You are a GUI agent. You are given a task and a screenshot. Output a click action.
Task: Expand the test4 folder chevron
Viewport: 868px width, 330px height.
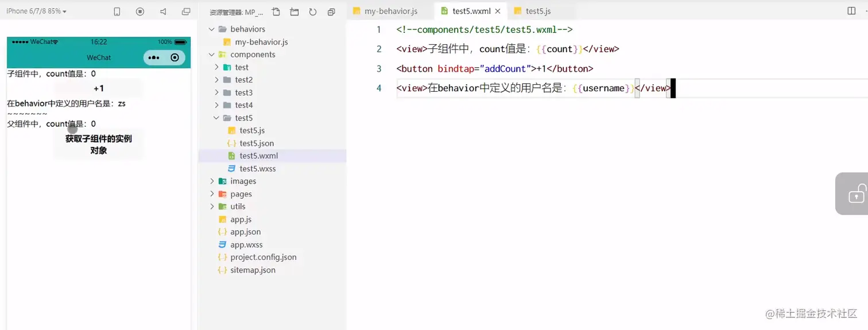pos(216,105)
